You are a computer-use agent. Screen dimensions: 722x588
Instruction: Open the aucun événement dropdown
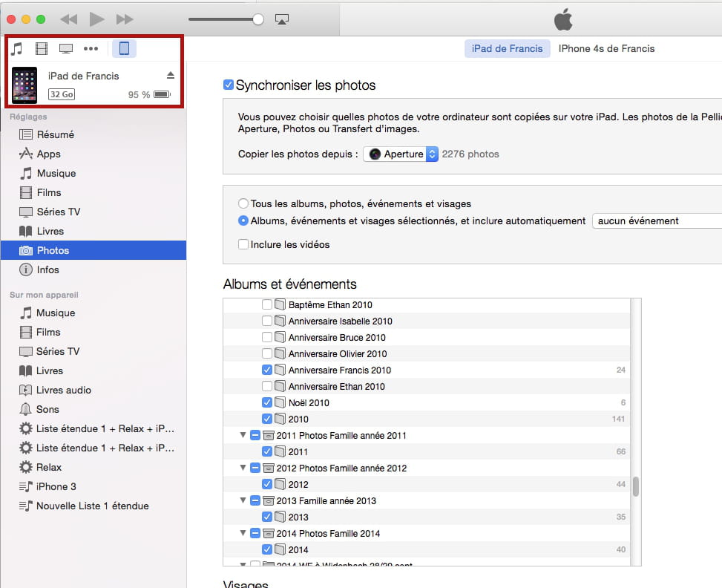pyautogui.click(x=657, y=220)
